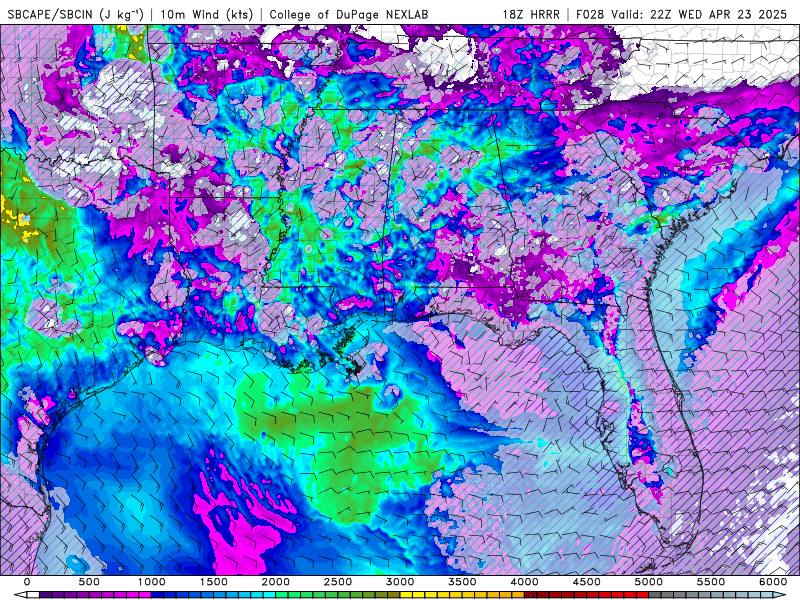This screenshot has height=600, width=800.
Task: Click the 1000 label on the colorbar
Action: point(152,582)
